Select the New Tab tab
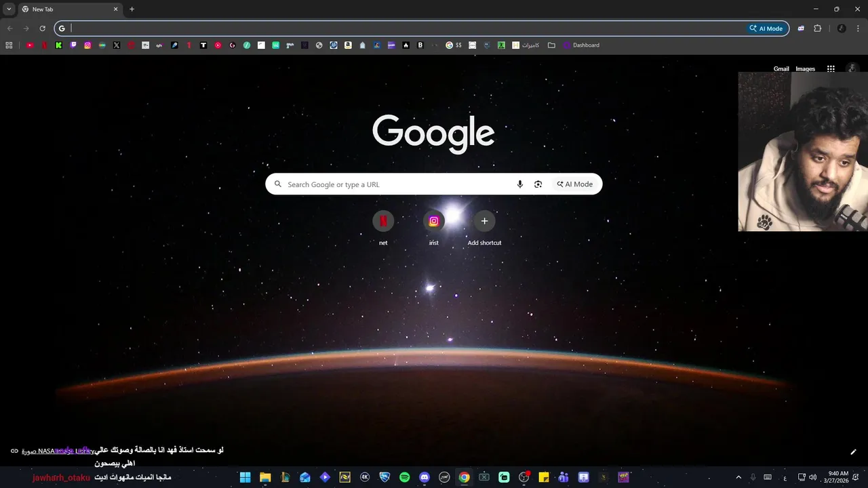The image size is (868, 488). tap(70, 9)
